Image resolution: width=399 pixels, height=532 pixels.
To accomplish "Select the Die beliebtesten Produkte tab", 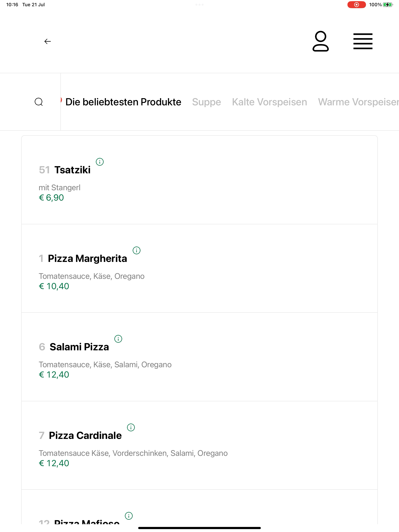I will tap(123, 102).
